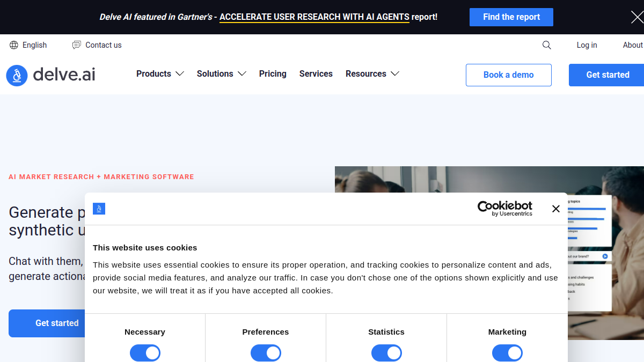
Task: Go to the Pricing page
Action: [x=273, y=73]
